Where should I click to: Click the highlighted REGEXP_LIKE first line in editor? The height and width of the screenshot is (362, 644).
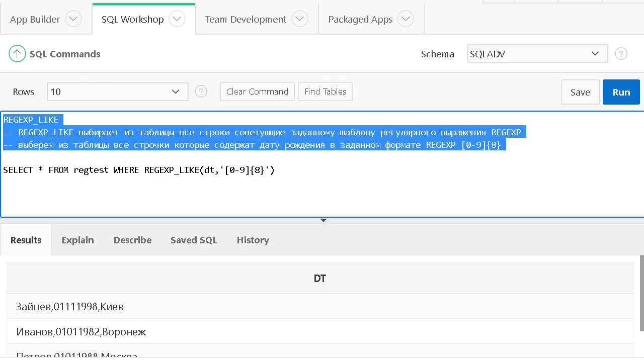[x=31, y=120]
